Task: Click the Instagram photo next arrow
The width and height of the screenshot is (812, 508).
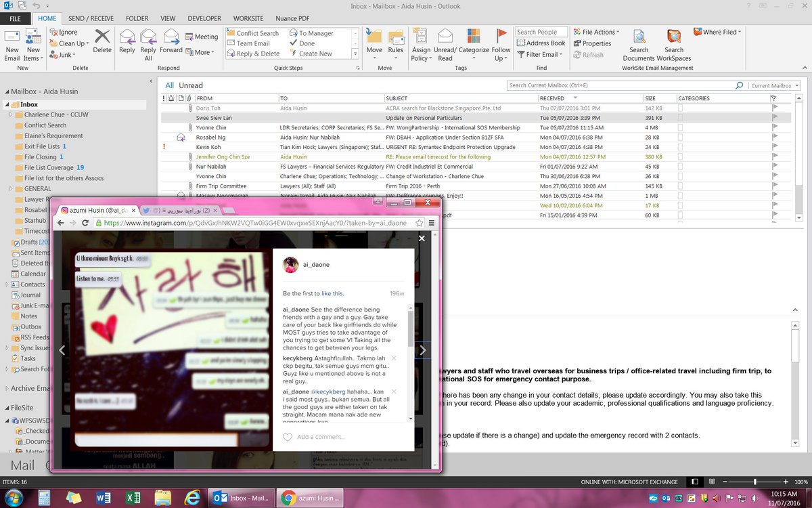Action: point(423,350)
